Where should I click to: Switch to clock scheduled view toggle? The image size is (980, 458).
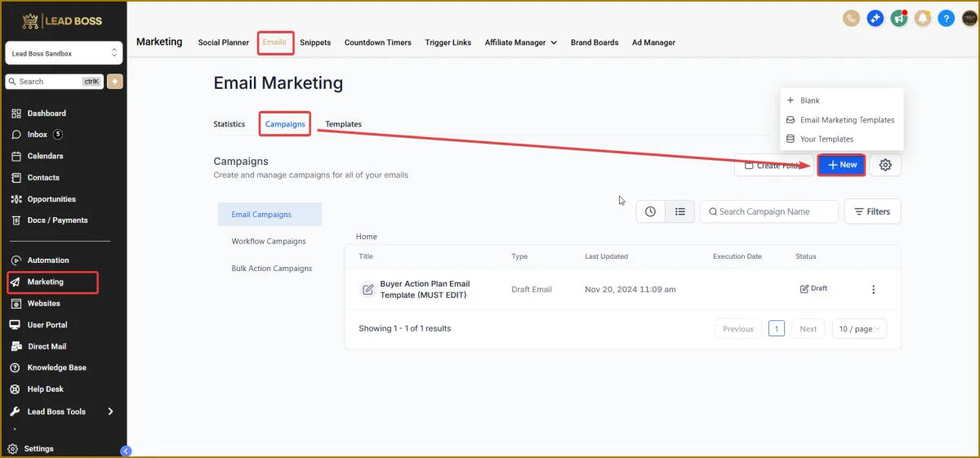650,211
